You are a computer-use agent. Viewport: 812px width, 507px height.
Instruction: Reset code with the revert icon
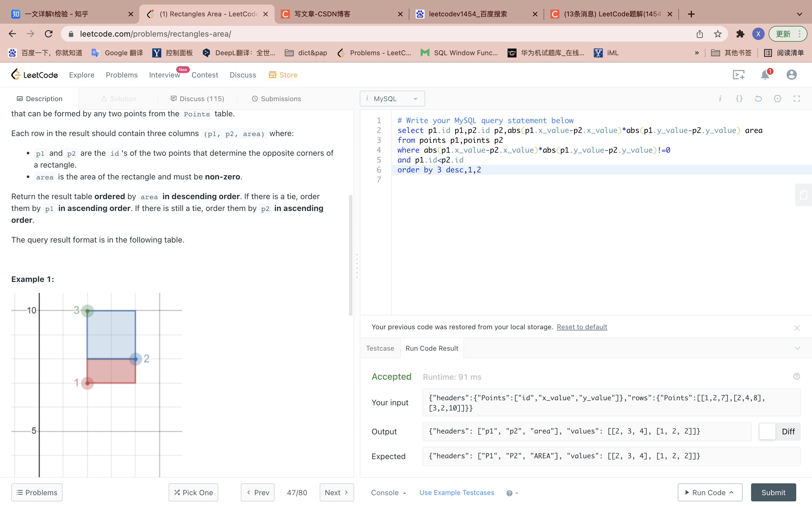[758, 99]
